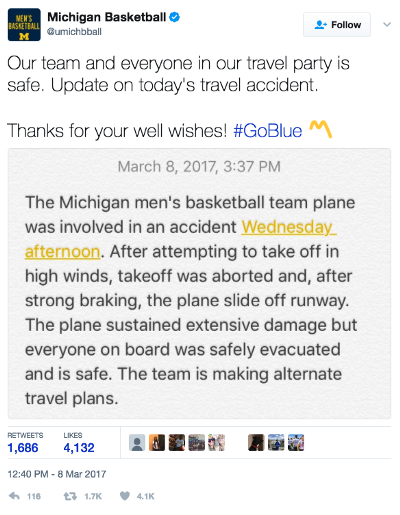This screenshot has height=515, width=400.
Task: Open the 12:40 PM - 8 Mar 2017 timestamp
Action: coord(57,474)
